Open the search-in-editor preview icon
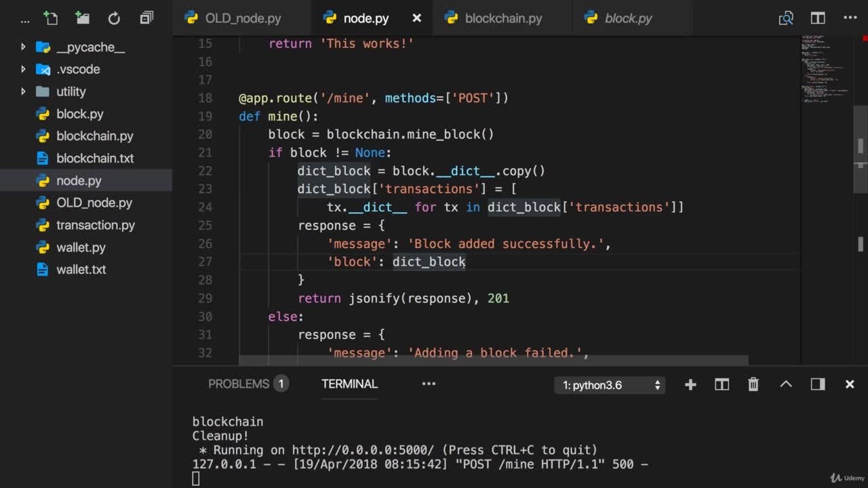 (x=786, y=18)
